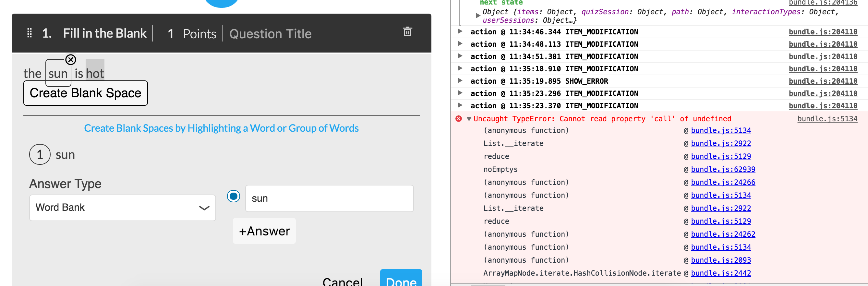This screenshot has width=868, height=286.
Task: Expand action 11:34:48.113 ITEM_MODIFICATION
Action: click(x=460, y=44)
